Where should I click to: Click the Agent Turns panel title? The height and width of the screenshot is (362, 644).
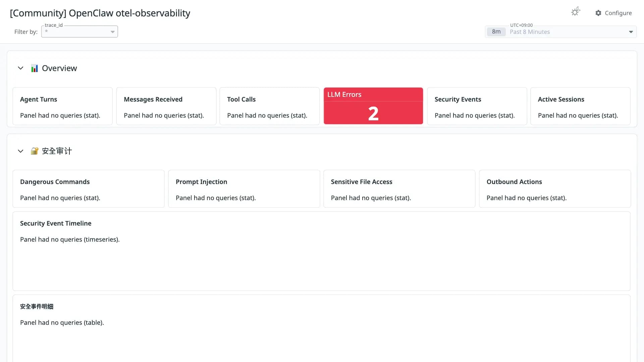click(39, 99)
